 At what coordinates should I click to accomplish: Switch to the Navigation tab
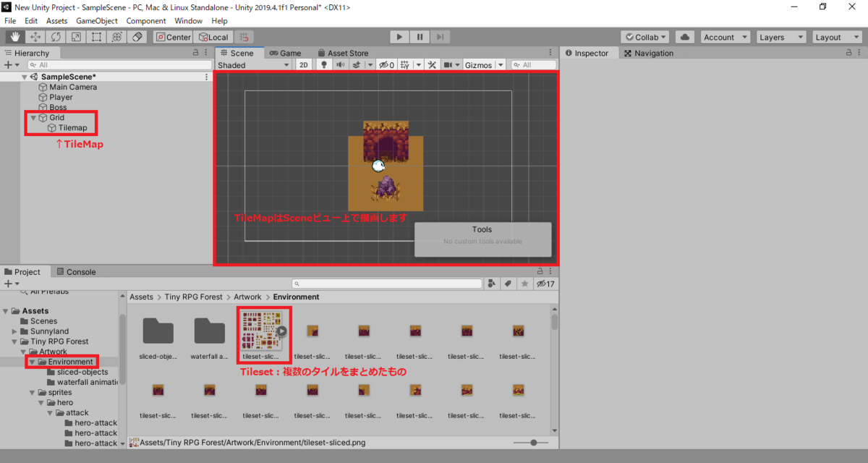[649, 53]
